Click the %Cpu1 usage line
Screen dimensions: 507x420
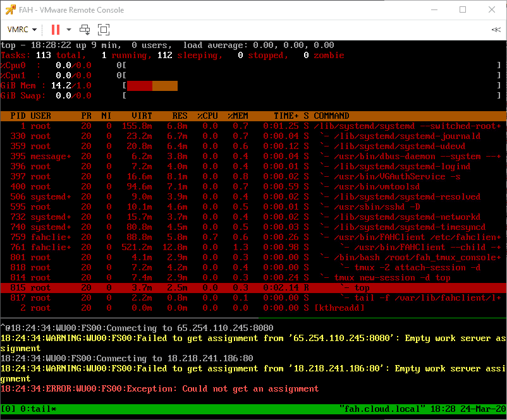pos(253,75)
